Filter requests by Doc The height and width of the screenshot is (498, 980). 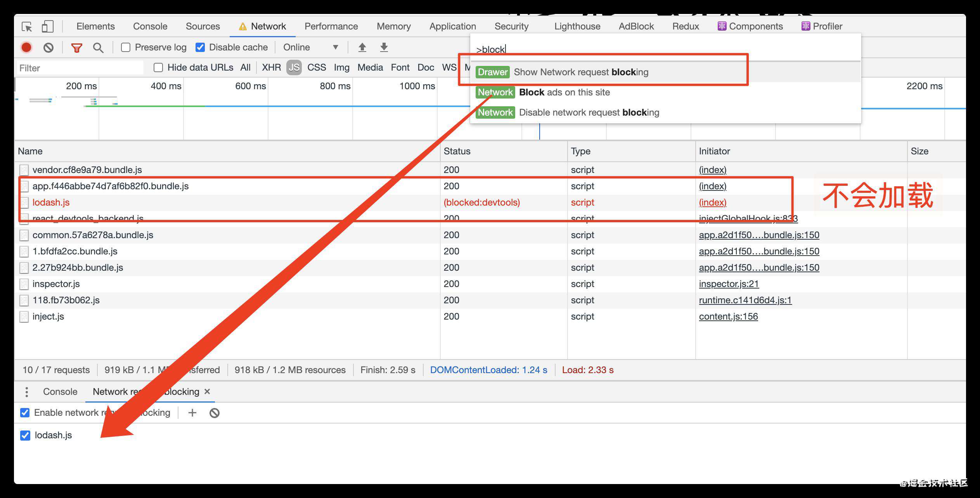426,67
